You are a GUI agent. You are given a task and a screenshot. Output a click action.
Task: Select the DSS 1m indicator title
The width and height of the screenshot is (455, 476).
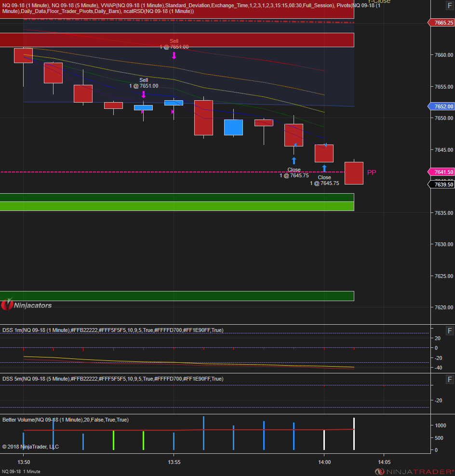[x=113, y=331]
